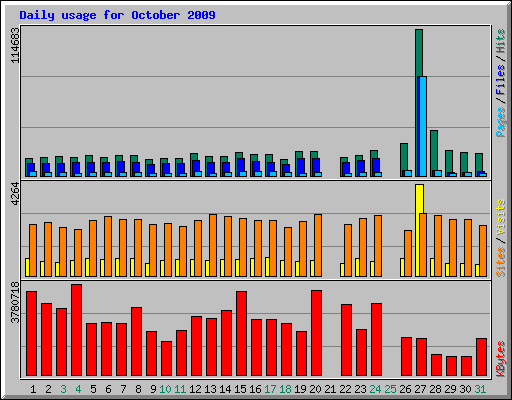Screen dimensions: 512x400
Task: Click green weekend day label 11
Action: [180, 389]
